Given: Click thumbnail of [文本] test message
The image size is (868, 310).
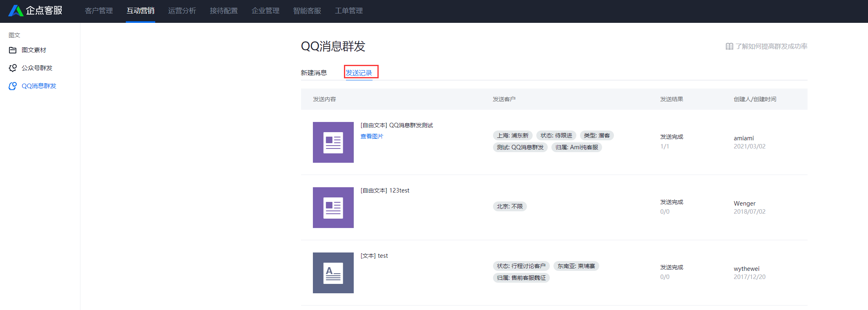Looking at the screenshot, I should (x=333, y=273).
